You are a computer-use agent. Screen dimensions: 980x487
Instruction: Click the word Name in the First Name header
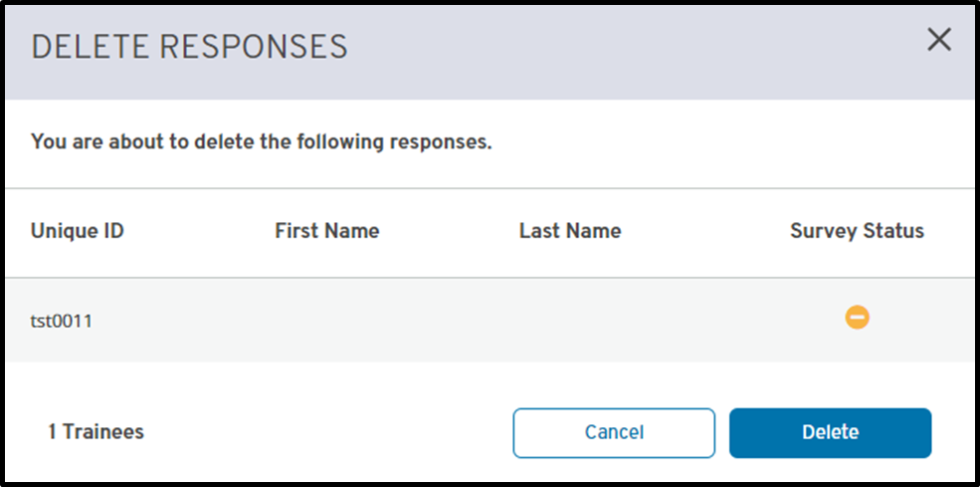coord(353,231)
